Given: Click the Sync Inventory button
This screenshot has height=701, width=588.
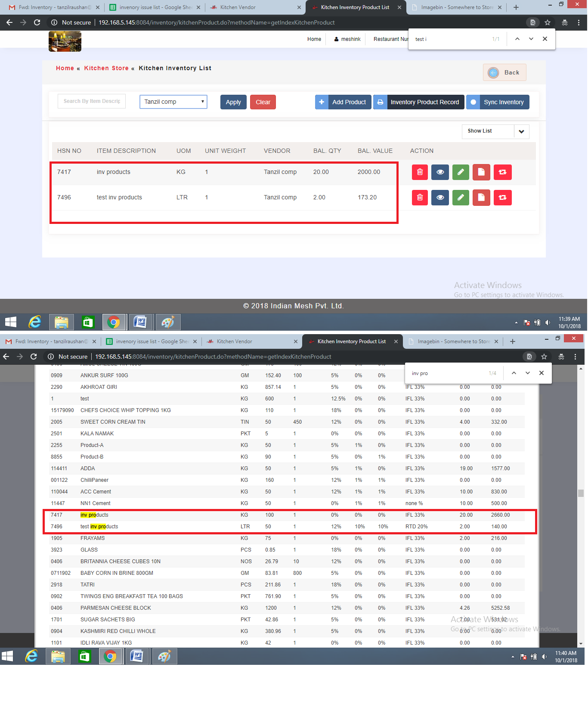Looking at the screenshot, I should click(x=498, y=102).
